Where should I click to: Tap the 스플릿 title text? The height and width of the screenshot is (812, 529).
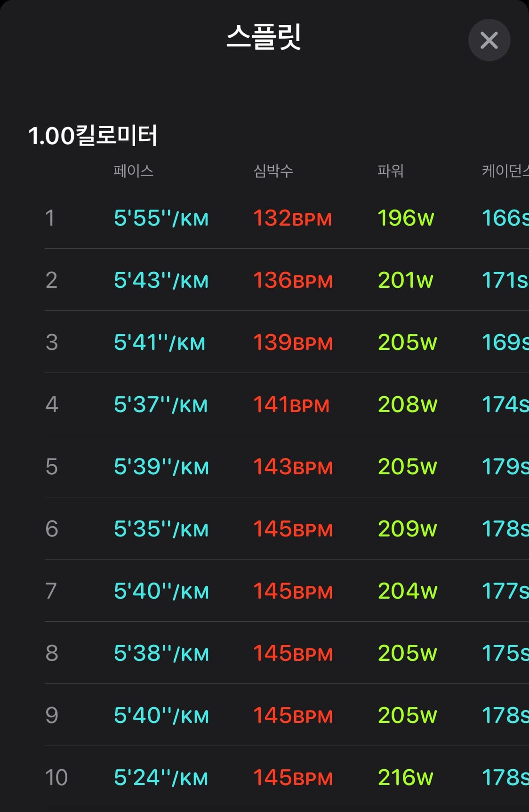[x=264, y=37]
